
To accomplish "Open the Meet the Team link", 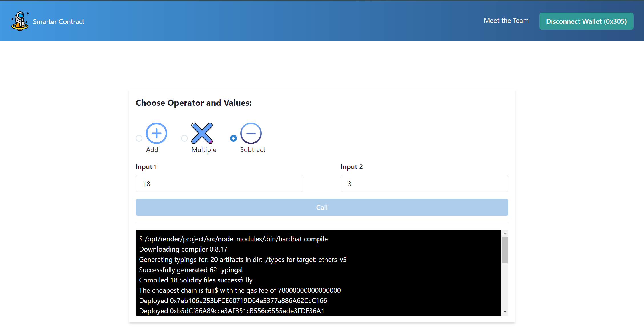I will pos(506,21).
